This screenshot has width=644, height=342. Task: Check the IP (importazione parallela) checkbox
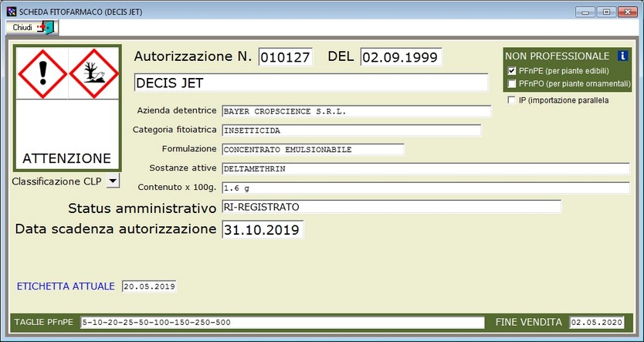pyautogui.click(x=511, y=100)
